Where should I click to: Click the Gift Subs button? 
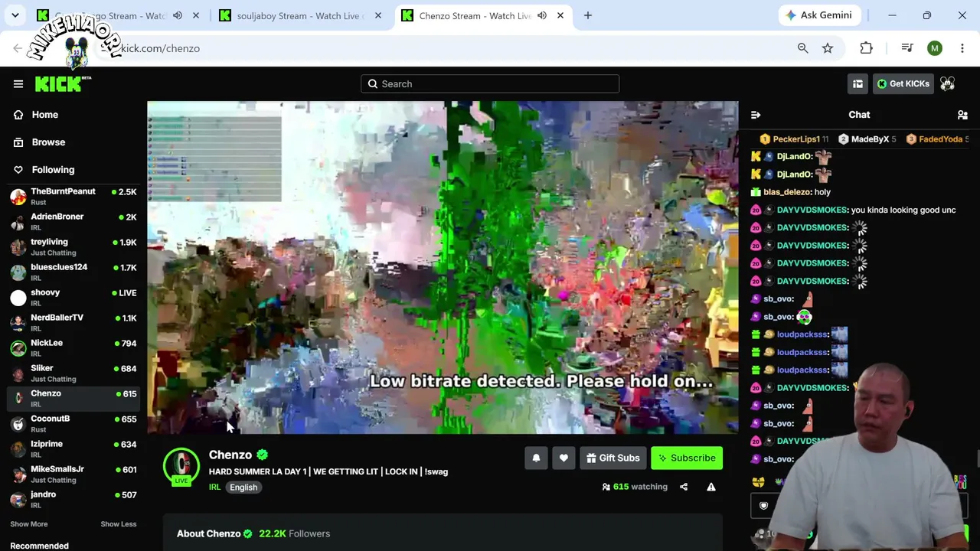(x=613, y=458)
